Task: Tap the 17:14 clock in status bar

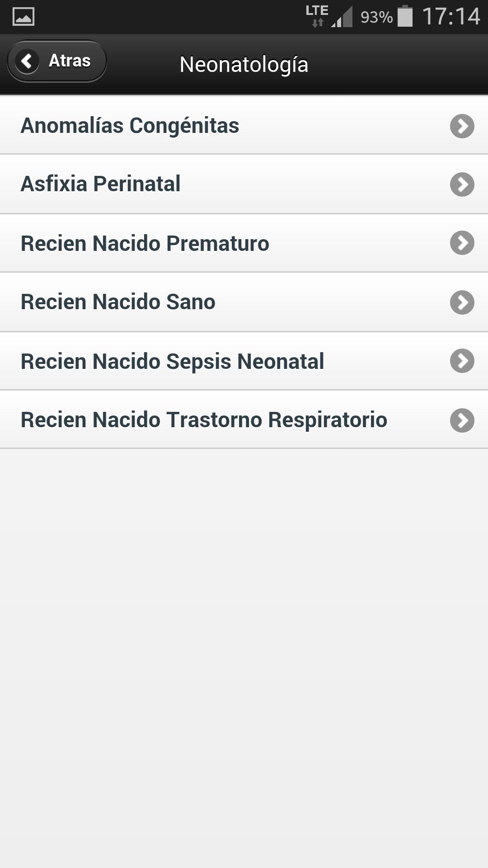Action: point(450,17)
